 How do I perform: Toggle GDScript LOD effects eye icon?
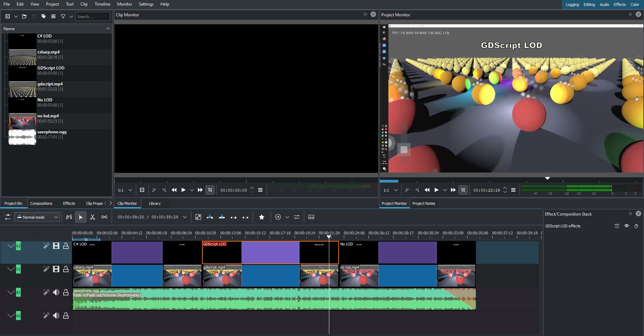pyautogui.click(x=627, y=226)
